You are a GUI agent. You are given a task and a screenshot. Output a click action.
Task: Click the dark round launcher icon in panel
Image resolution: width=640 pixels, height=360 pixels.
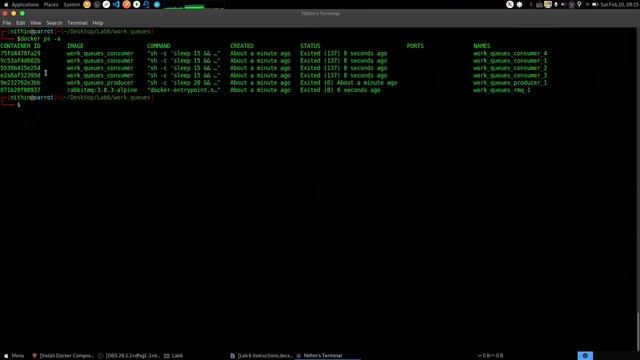[x=97, y=4]
